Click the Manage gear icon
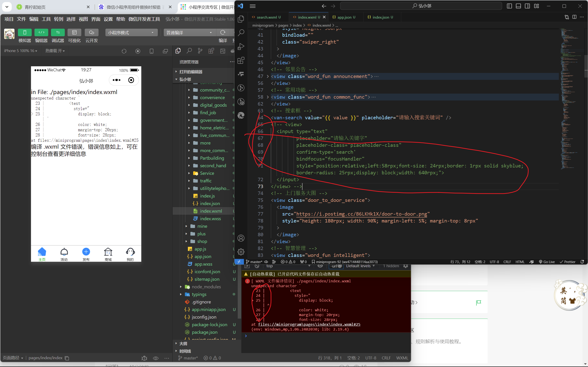 241,252
